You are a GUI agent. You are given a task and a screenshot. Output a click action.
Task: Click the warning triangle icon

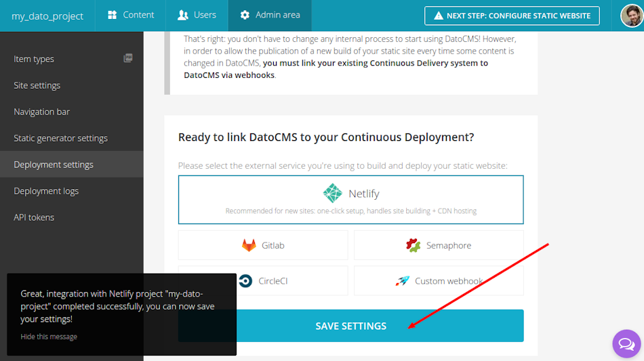tap(439, 16)
